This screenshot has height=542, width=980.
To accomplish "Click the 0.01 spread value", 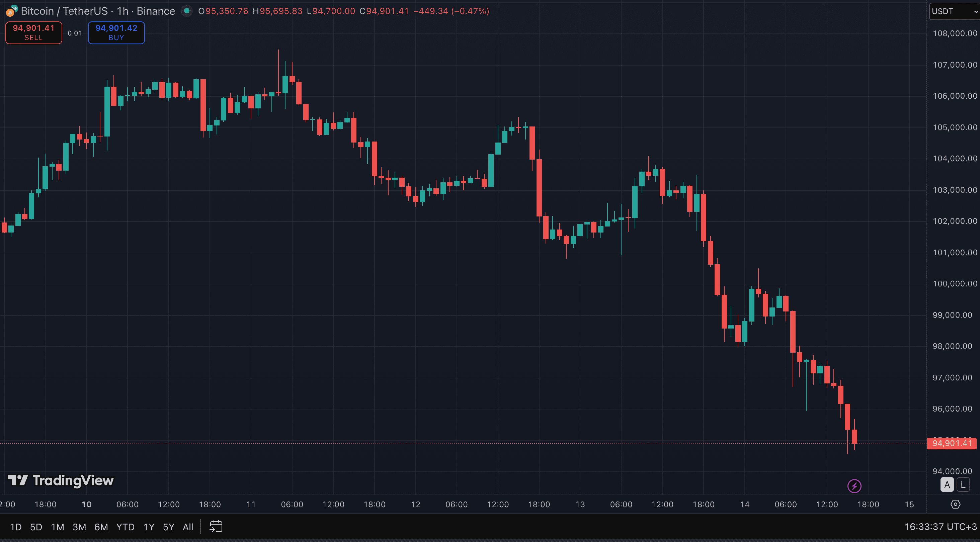I will click(x=75, y=33).
